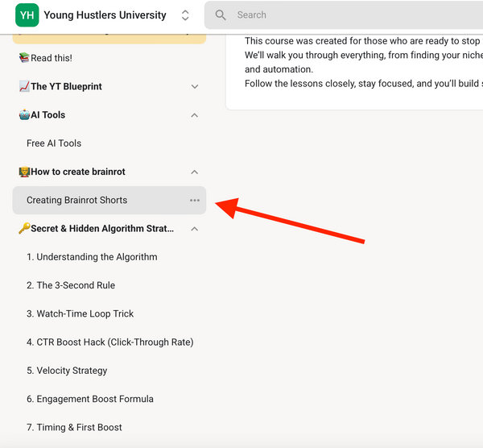The width and height of the screenshot is (483, 448).
Task: Open three-dot menu for Creating Brainrot Shorts
Action: (x=194, y=201)
